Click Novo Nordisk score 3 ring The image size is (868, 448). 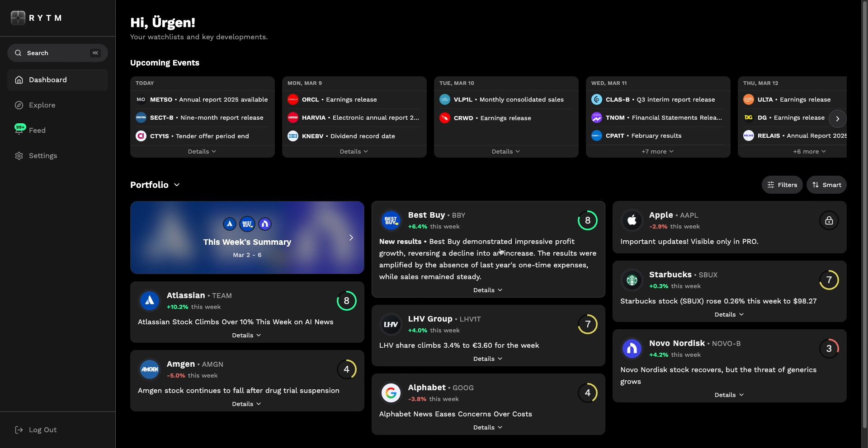(829, 349)
